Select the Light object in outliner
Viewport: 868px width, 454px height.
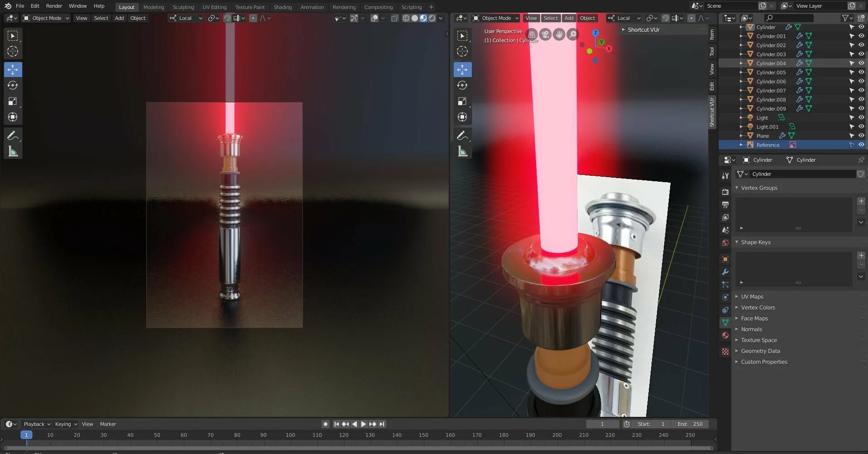tap(762, 118)
